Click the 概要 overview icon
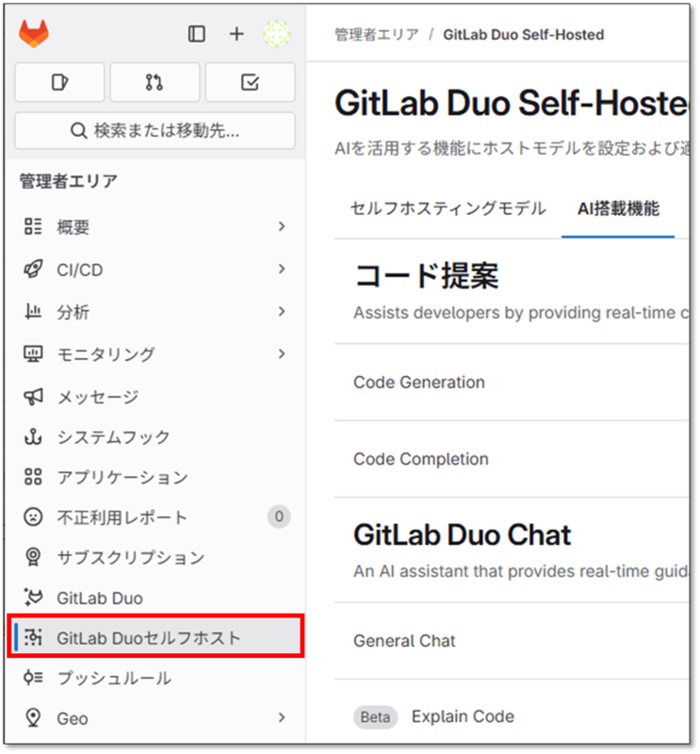700x754 pixels. (33, 226)
